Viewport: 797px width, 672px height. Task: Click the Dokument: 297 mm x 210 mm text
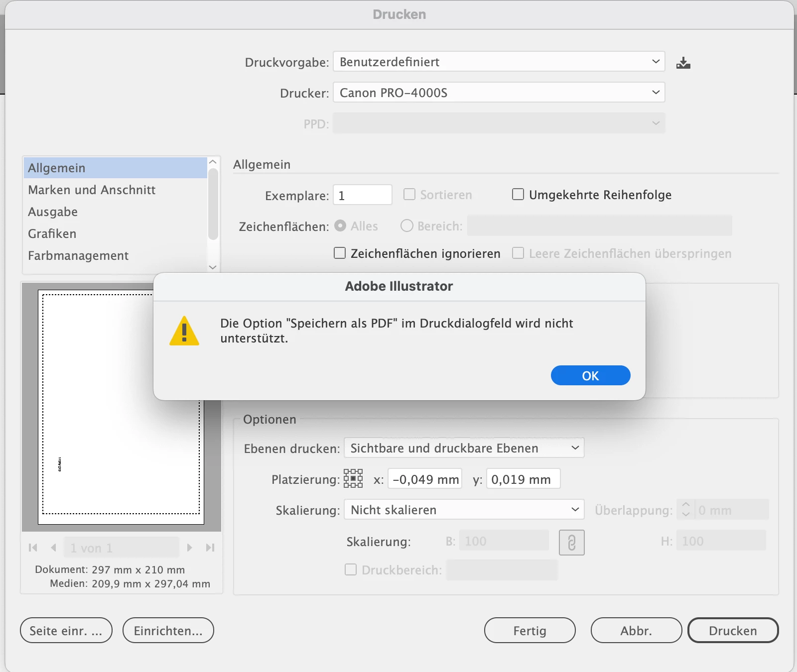[x=110, y=569]
